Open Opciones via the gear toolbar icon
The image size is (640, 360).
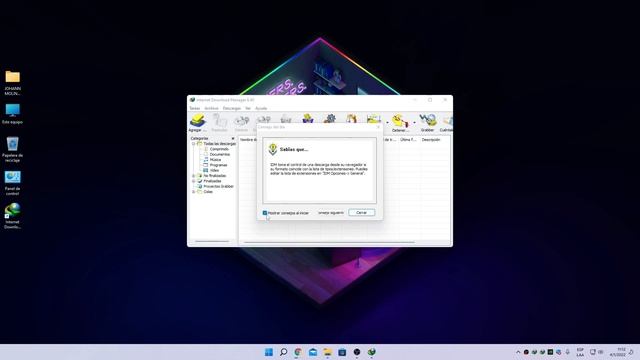tap(330, 119)
